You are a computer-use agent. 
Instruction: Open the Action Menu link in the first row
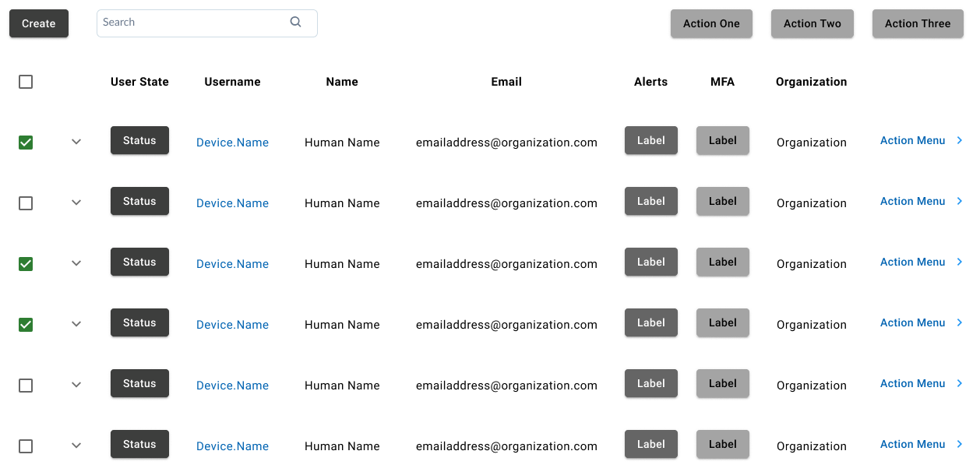pos(912,140)
